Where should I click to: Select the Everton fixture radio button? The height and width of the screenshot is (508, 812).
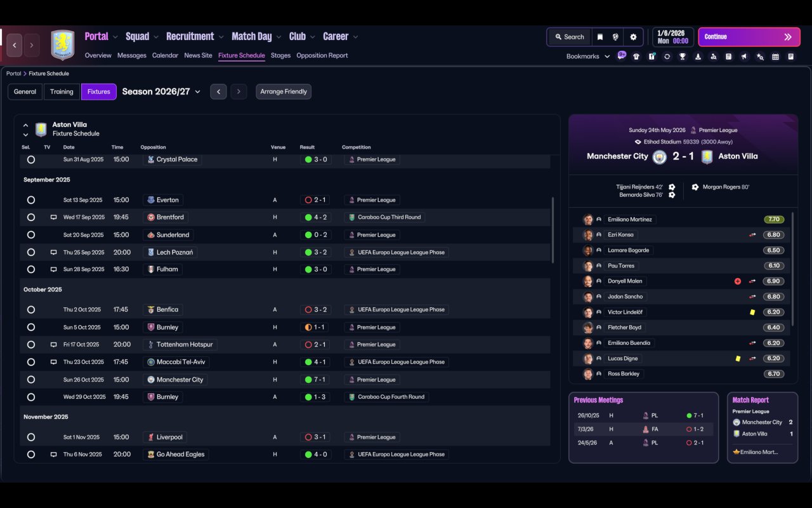click(x=31, y=200)
